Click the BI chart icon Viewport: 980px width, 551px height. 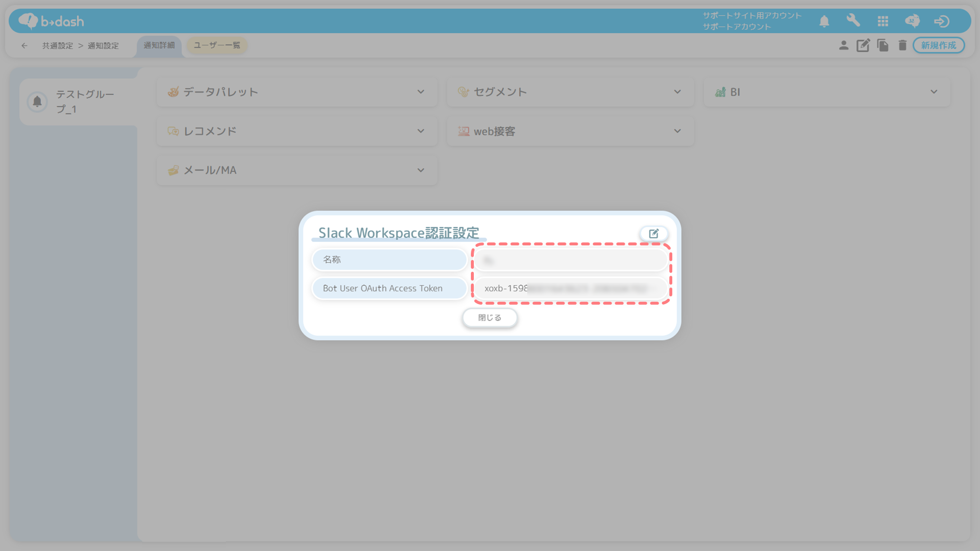720,92
